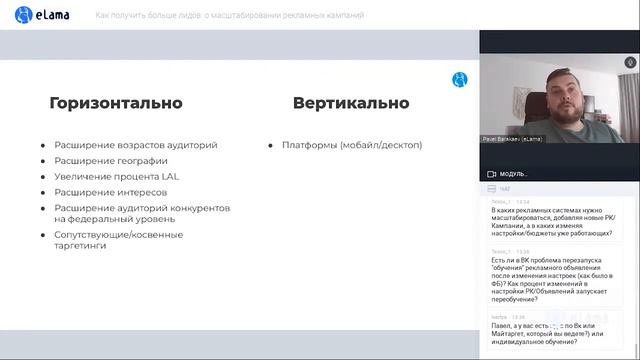Click the chat icon above the messages
The image size is (640, 360).
coord(492,189)
